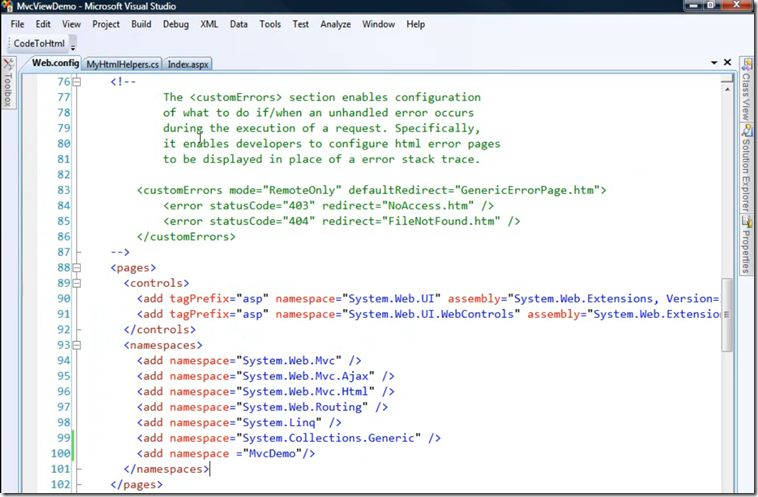758x497 pixels.
Task: Open the XML menu
Action: coord(209,24)
